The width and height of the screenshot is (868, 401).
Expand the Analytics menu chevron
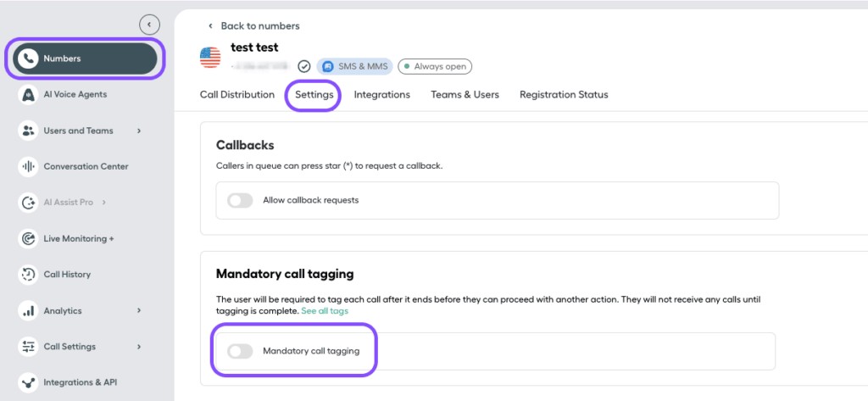[x=139, y=311]
